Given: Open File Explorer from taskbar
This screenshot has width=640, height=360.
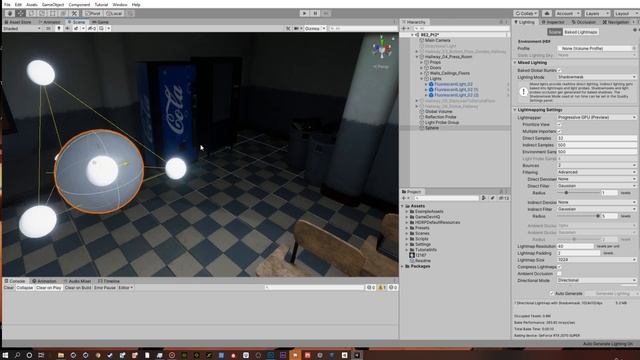Looking at the screenshot, I should point(61,355).
